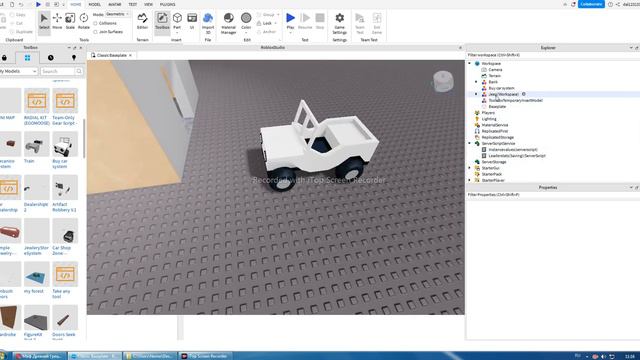Open the Color picker tool

point(246,22)
